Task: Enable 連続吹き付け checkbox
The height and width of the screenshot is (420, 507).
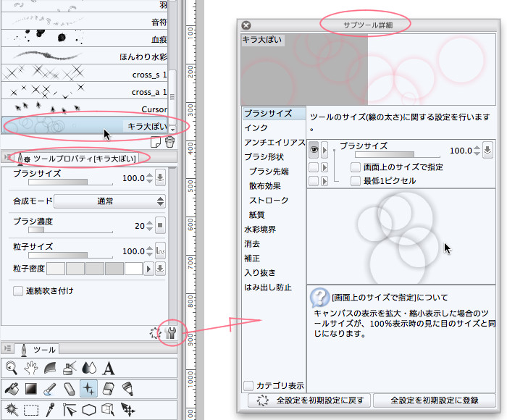Action: pyautogui.click(x=18, y=290)
